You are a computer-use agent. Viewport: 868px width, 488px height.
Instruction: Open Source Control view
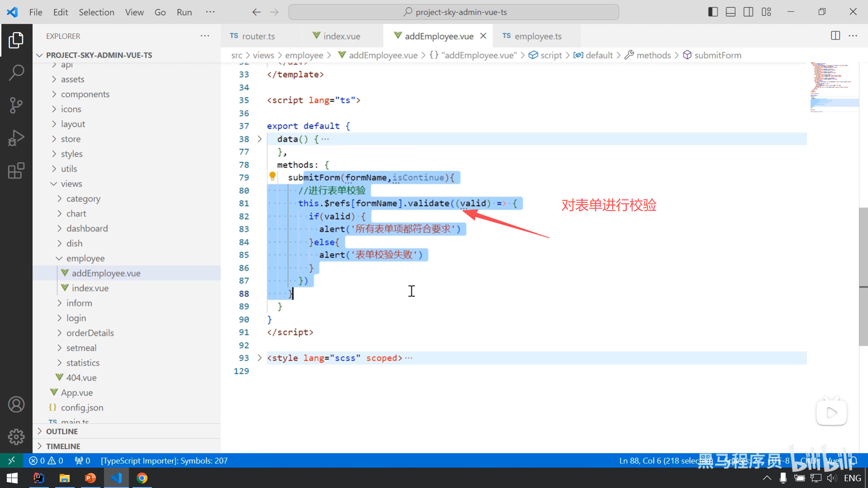coord(16,105)
